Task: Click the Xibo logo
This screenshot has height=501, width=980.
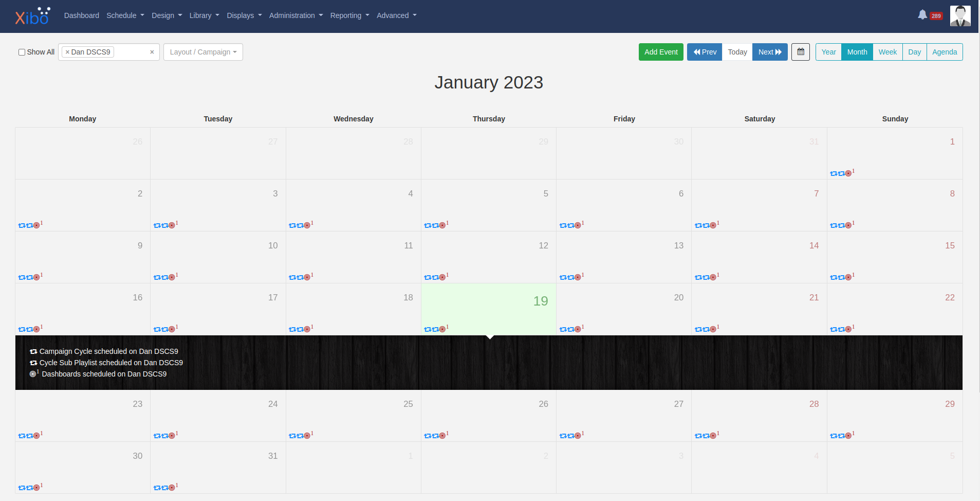Action: (31, 16)
